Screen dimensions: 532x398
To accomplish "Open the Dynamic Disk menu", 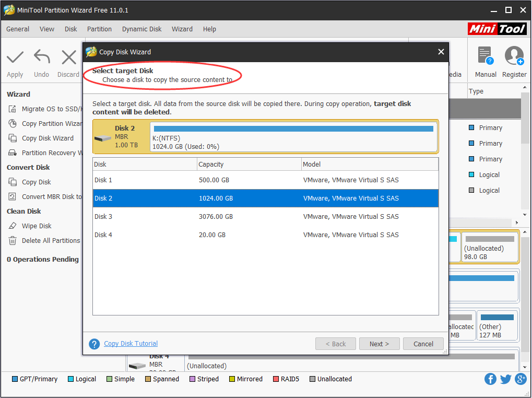I will pyautogui.click(x=142, y=29).
